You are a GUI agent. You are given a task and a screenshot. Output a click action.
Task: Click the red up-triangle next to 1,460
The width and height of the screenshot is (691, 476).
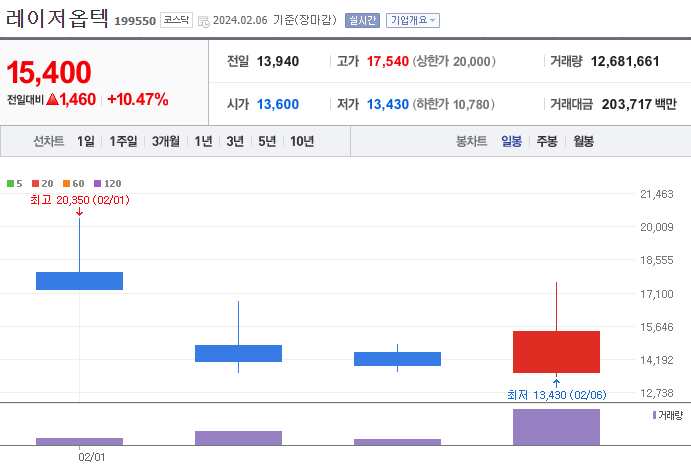[52, 99]
